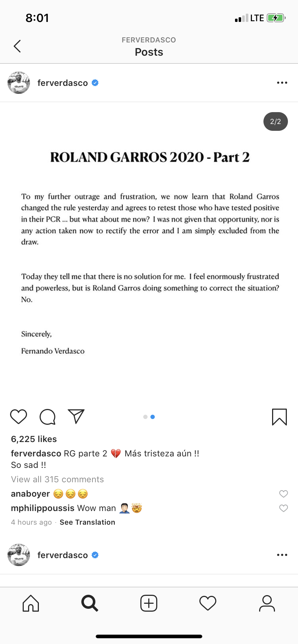Open the mphilippoussis commenter profile

[43, 508]
